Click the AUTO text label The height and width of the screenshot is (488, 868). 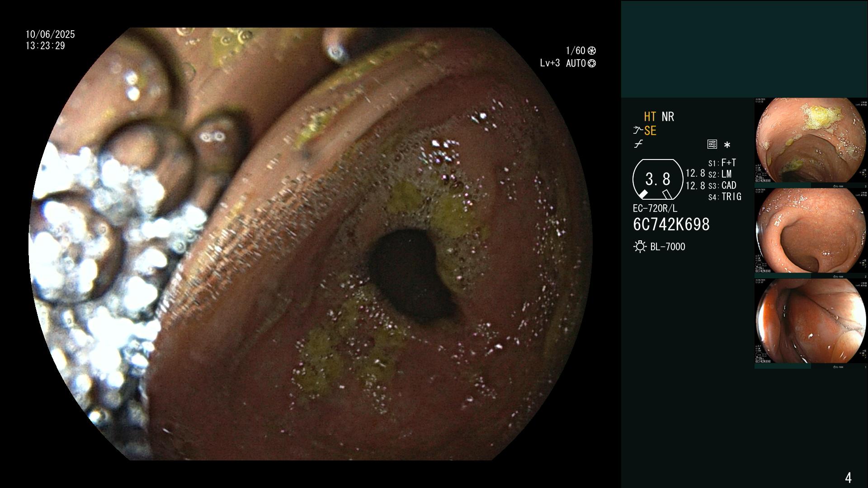[x=576, y=63]
